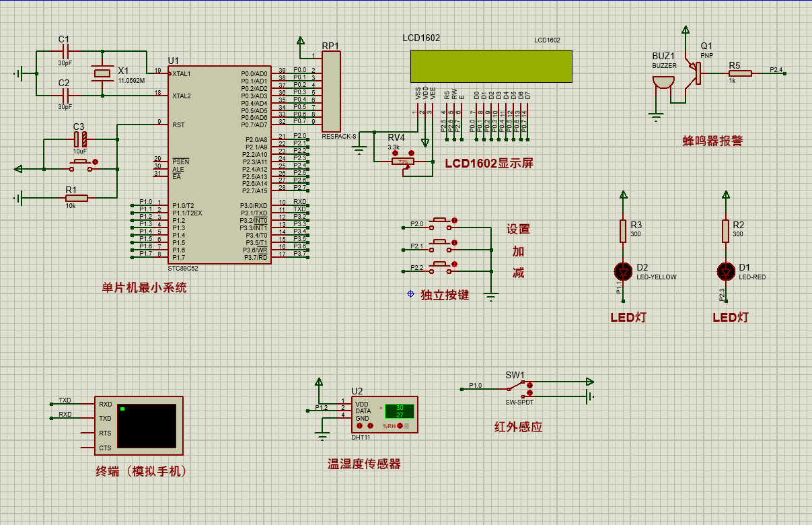Push the reset button below C3
The image size is (812, 525).
(80, 162)
